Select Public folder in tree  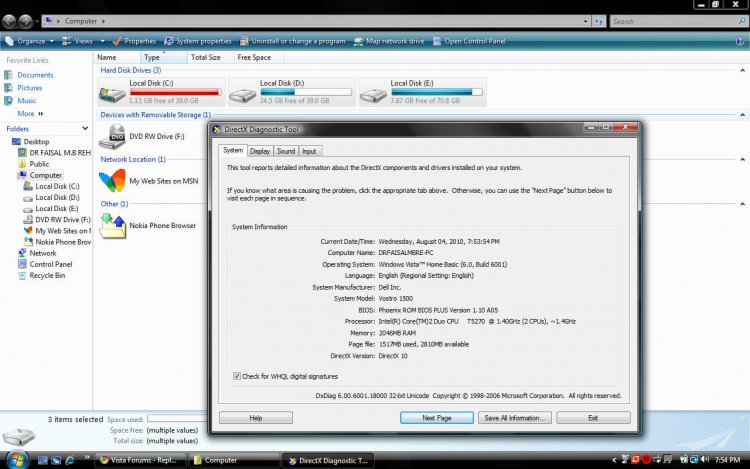coord(39,164)
